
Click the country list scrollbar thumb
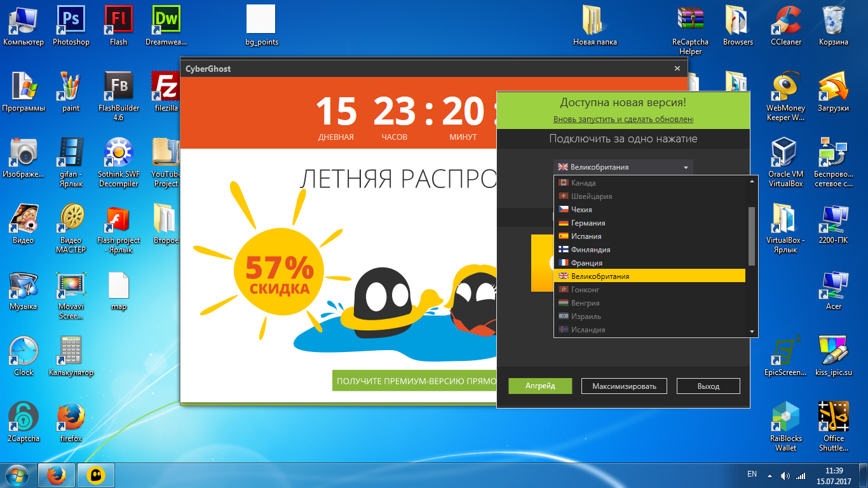pos(752,236)
